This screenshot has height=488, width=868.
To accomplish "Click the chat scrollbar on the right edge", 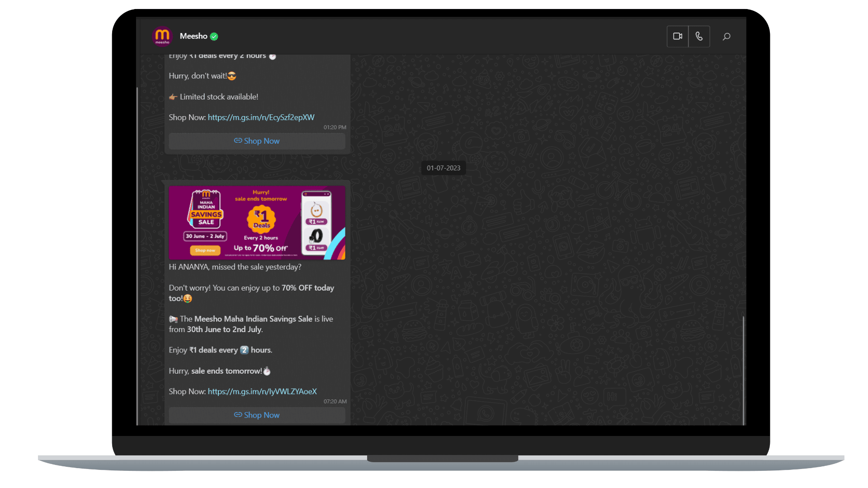I will click(743, 371).
